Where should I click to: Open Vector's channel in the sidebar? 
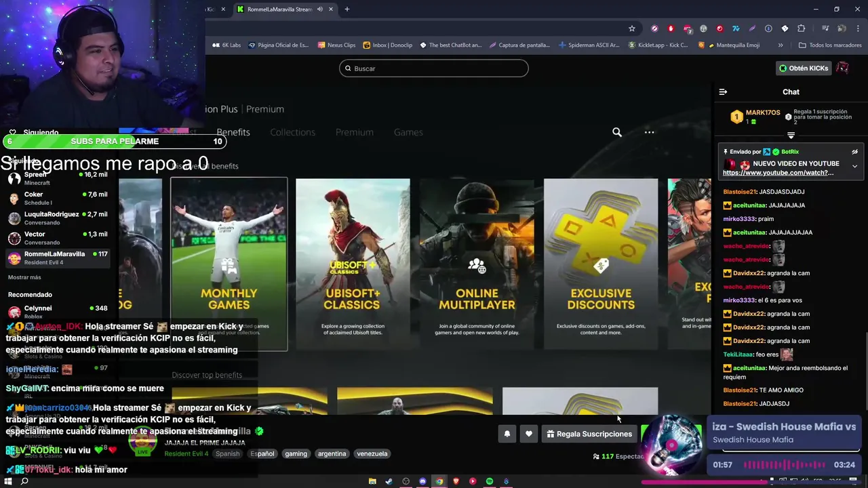(x=58, y=238)
